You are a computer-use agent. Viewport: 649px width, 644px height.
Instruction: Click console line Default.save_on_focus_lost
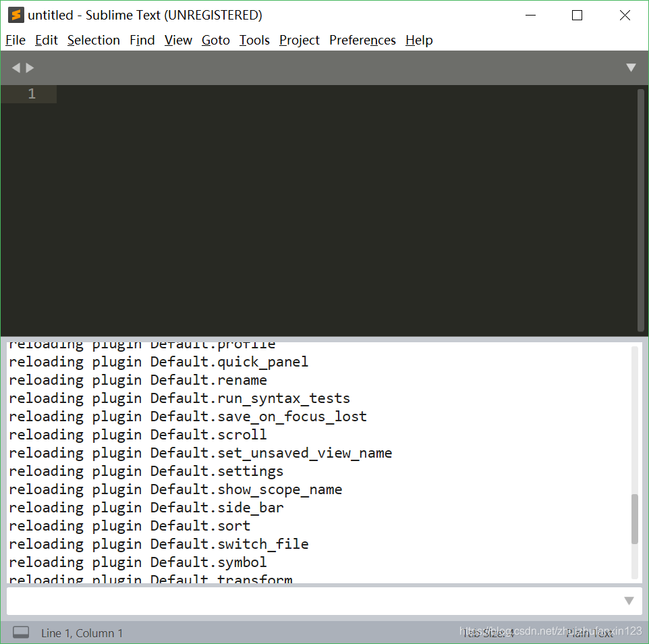pos(188,417)
